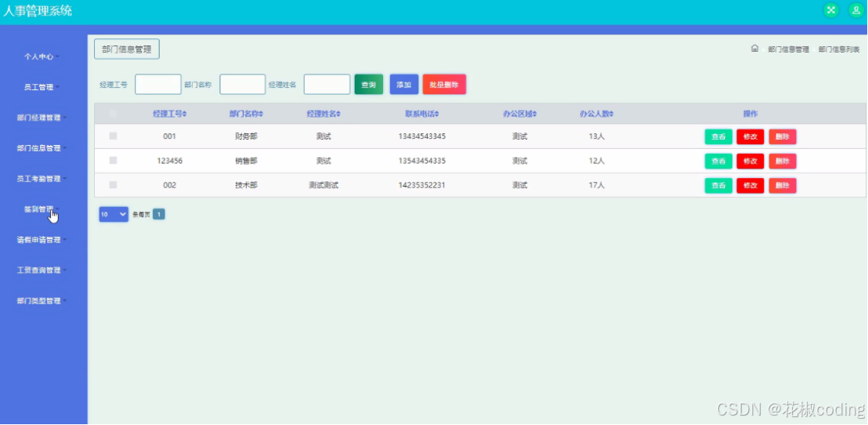This screenshot has height=425, width=868.
Task: Tick the select-all checkbox in table header
Action: [x=114, y=114]
